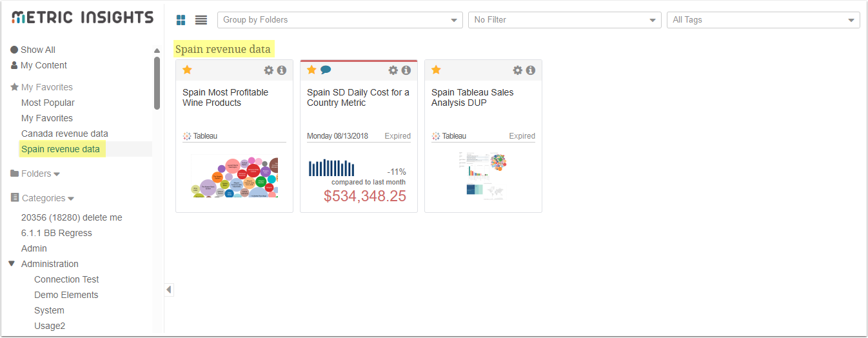Open the No Filter dropdown
The image size is (868, 338).
[x=564, y=20]
